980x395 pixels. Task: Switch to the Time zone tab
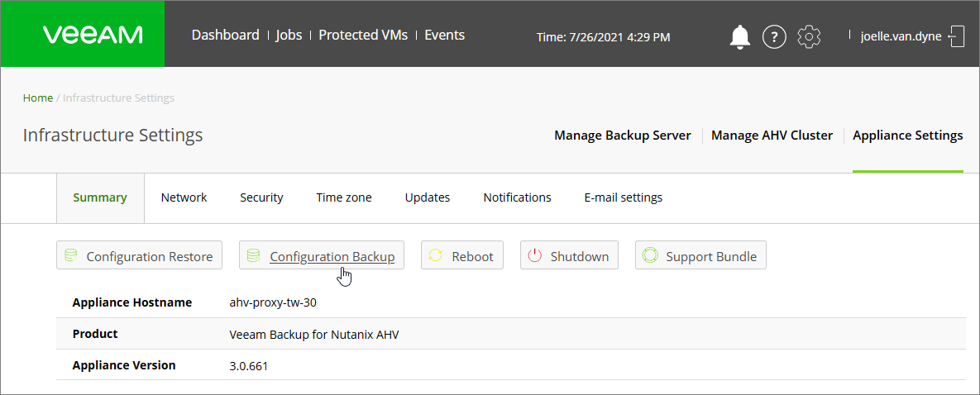[343, 197]
